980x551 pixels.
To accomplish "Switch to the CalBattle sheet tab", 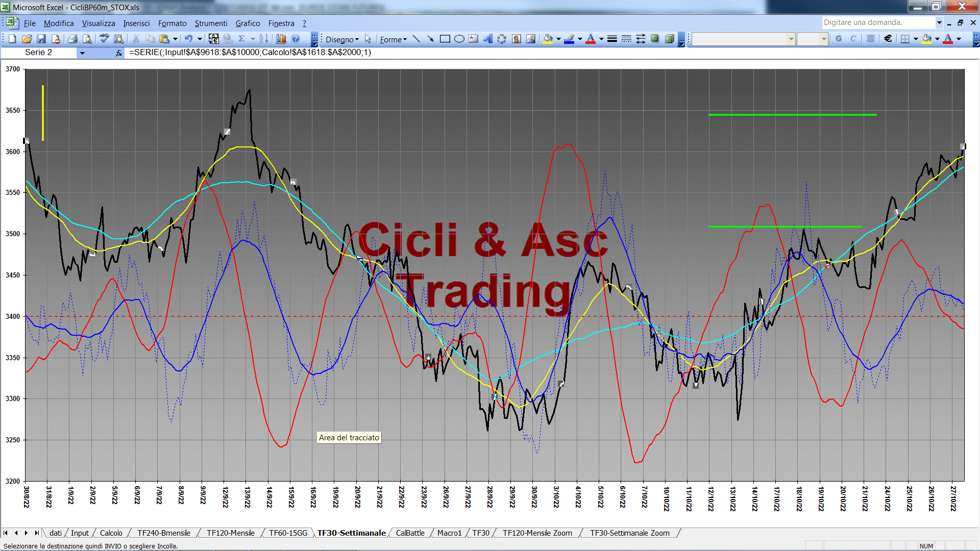I will click(410, 533).
